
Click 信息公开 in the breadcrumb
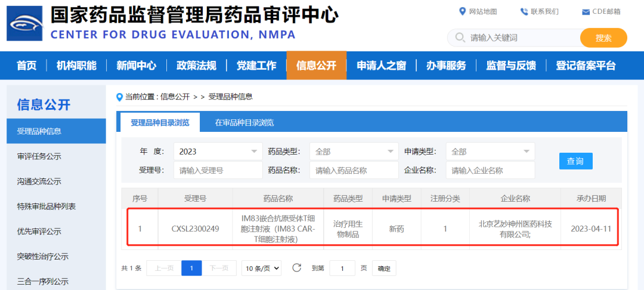click(175, 97)
